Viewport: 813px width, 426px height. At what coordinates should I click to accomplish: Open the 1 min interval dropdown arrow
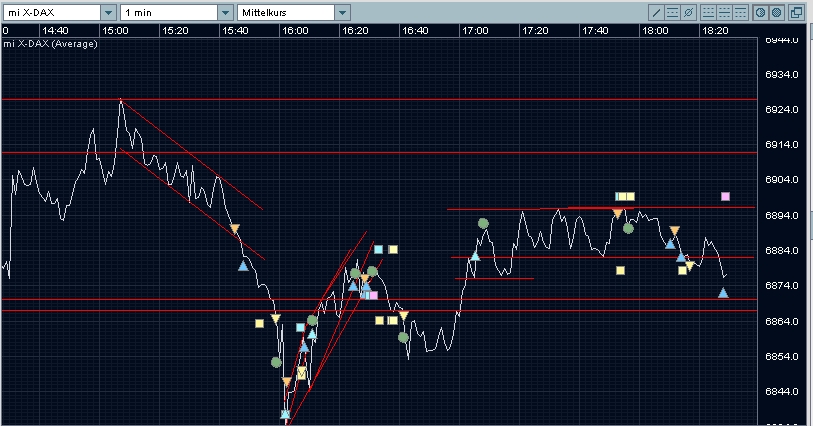tap(226, 12)
